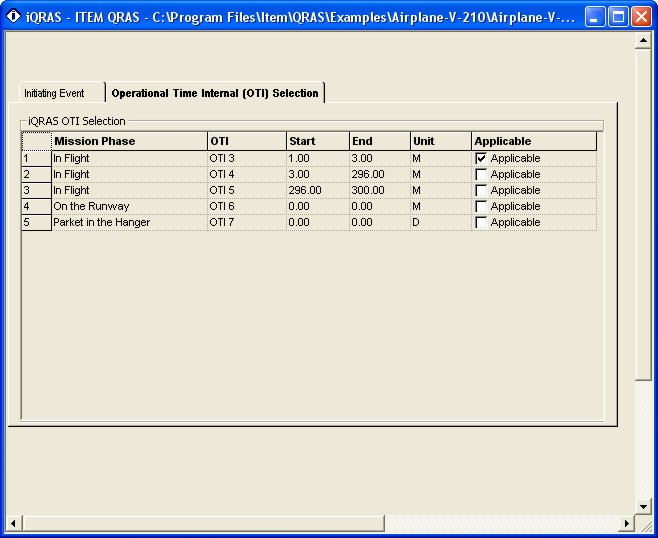Select the Parket in the Hanger cell

[128, 222]
